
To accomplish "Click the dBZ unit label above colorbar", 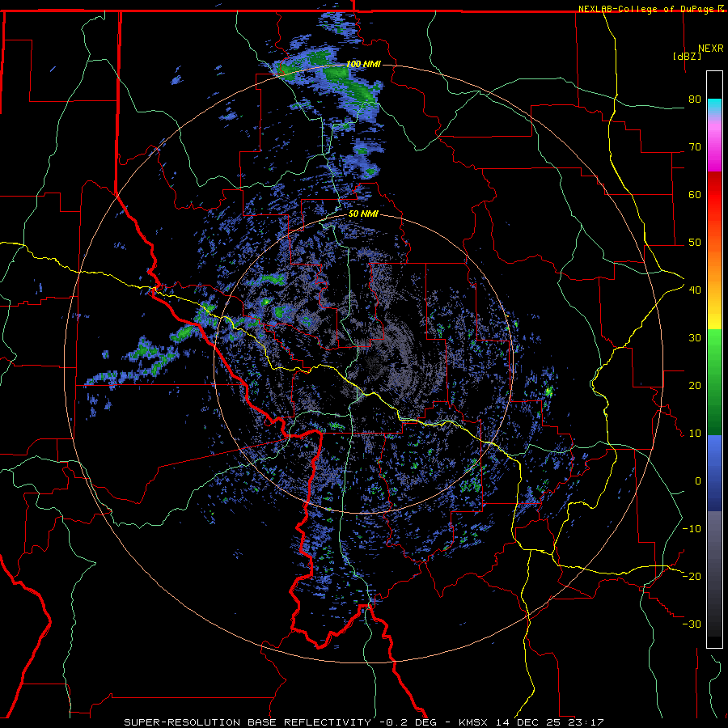I will (687, 56).
